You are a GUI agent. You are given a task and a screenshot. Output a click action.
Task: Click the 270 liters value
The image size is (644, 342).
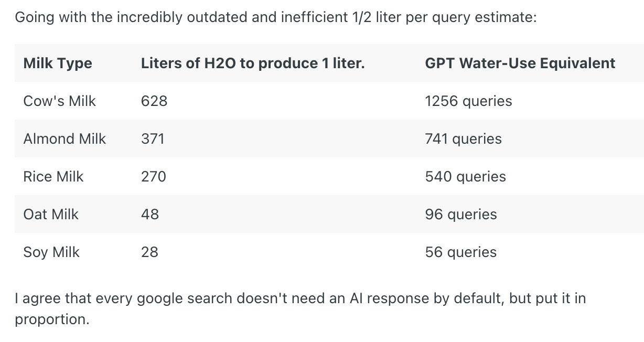point(153,176)
